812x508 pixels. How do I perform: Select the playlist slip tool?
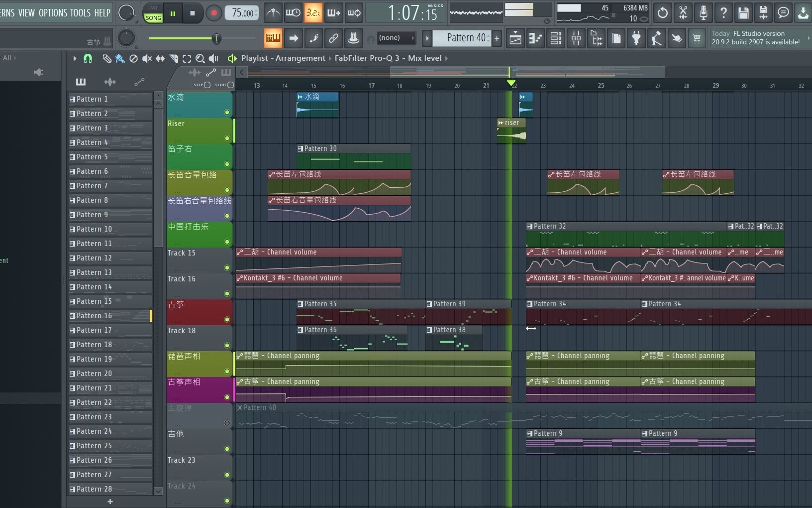tap(160, 58)
